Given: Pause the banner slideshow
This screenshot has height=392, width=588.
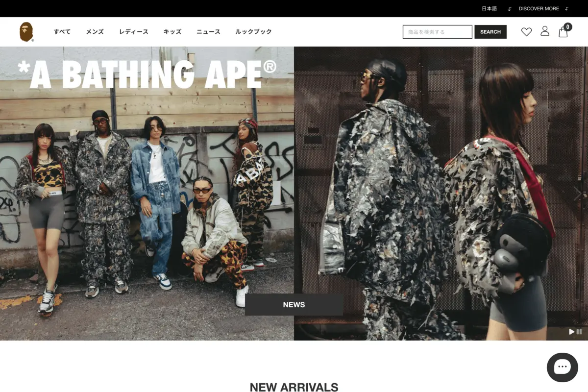Looking at the screenshot, I should (x=579, y=332).
